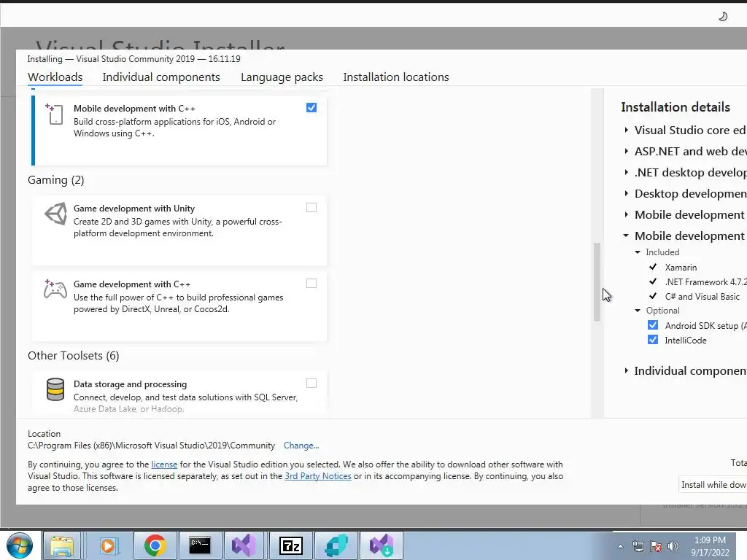Uncheck Mobile development with C++ workload
The width and height of the screenshot is (747, 560).
pos(311,108)
